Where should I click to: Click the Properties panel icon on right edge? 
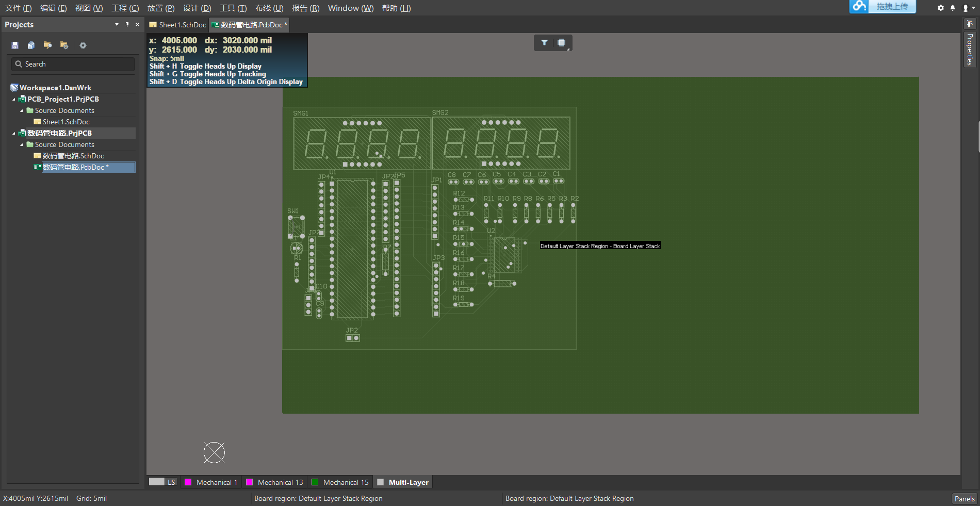coord(969,49)
